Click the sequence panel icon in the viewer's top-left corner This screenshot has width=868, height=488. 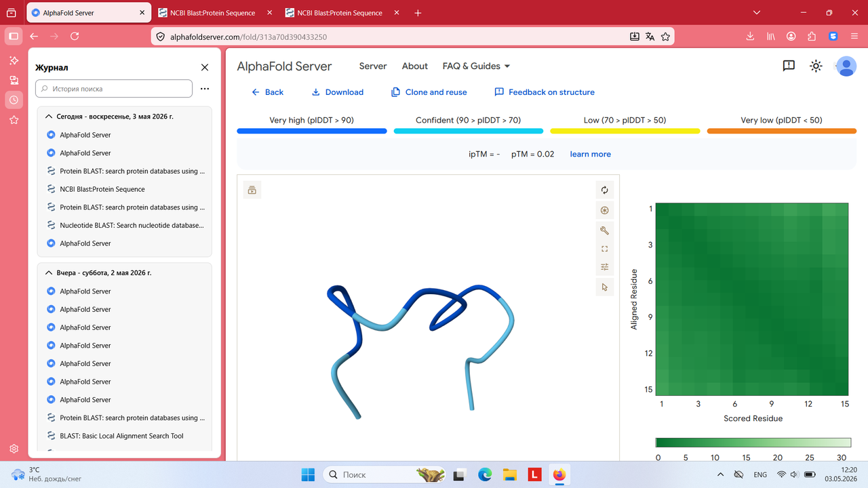point(252,190)
